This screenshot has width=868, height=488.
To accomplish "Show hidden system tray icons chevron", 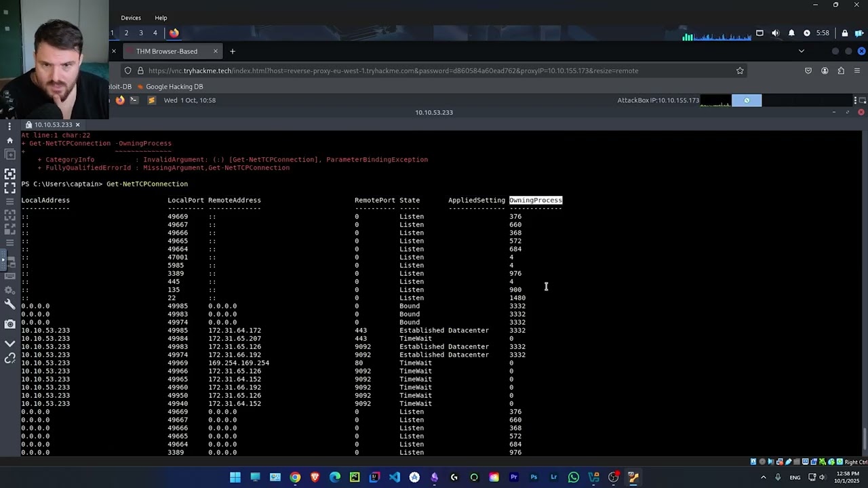I will 763,477.
